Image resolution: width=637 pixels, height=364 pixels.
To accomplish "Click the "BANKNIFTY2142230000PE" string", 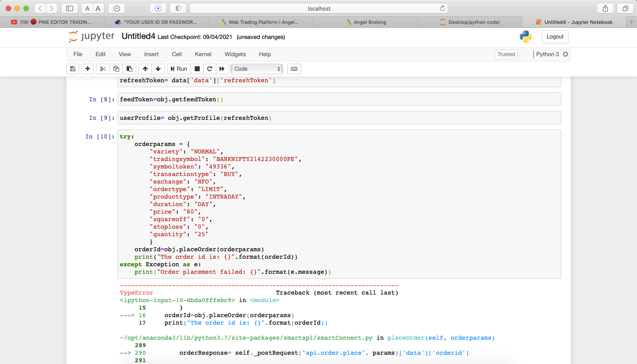I will tap(255, 159).
